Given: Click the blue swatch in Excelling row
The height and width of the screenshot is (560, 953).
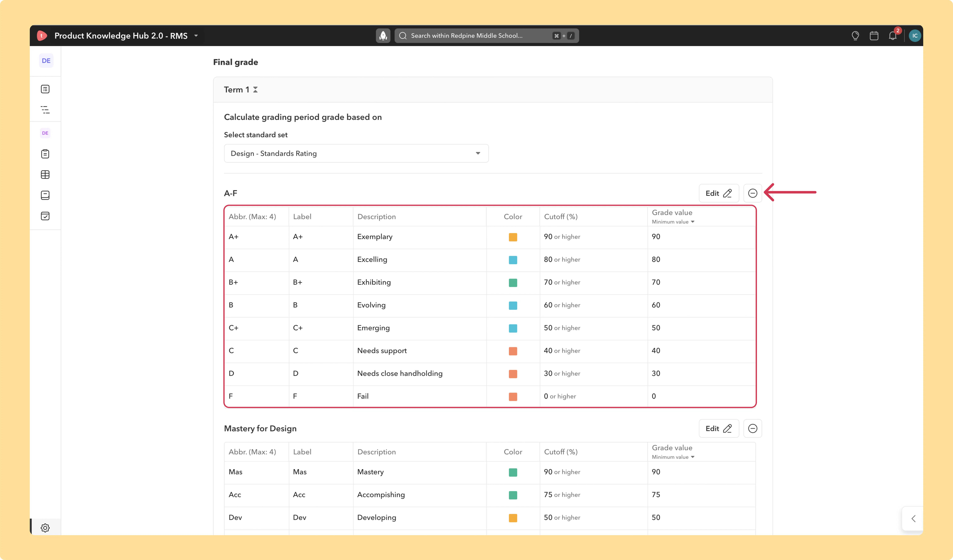Looking at the screenshot, I should [513, 260].
